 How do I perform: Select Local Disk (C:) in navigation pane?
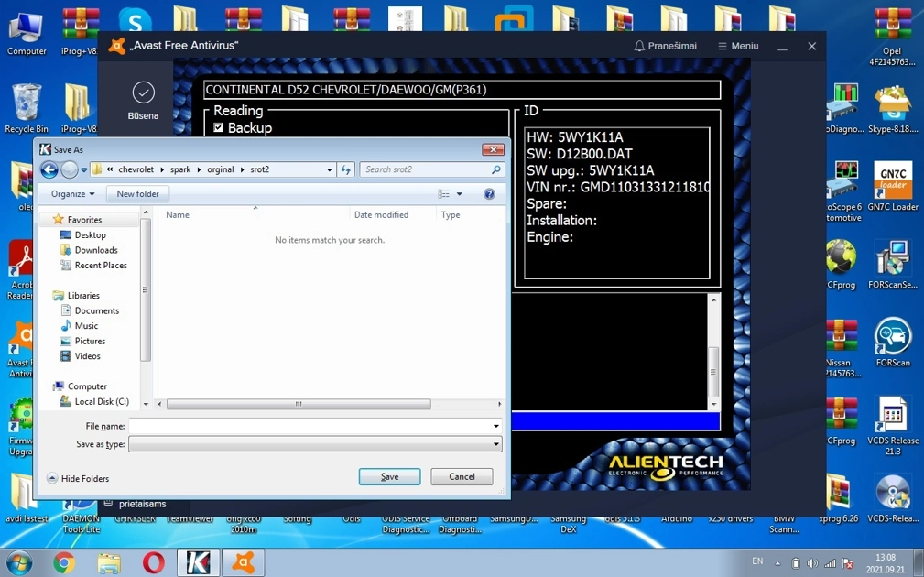tap(102, 401)
